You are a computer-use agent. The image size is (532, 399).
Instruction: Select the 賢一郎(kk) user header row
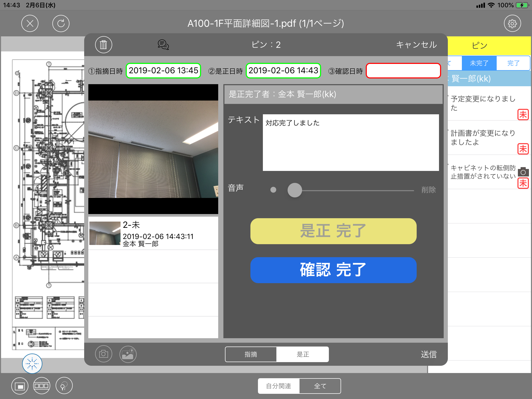click(489, 79)
